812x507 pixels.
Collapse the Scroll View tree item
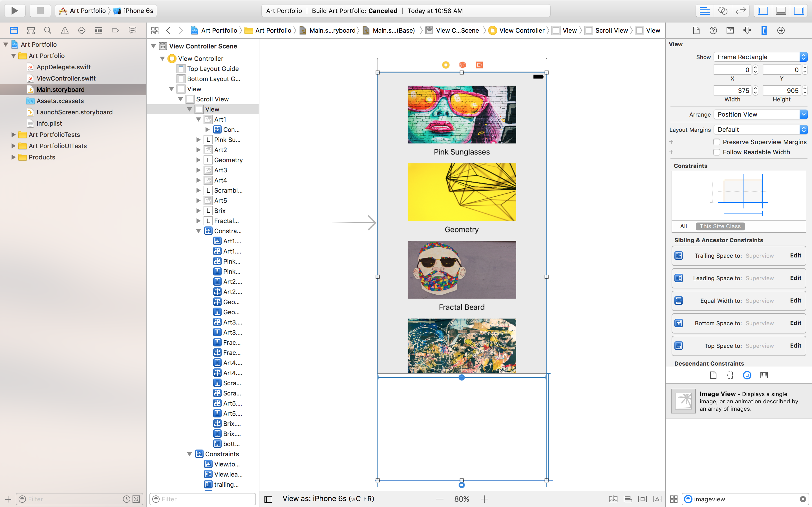[x=181, y=99]
